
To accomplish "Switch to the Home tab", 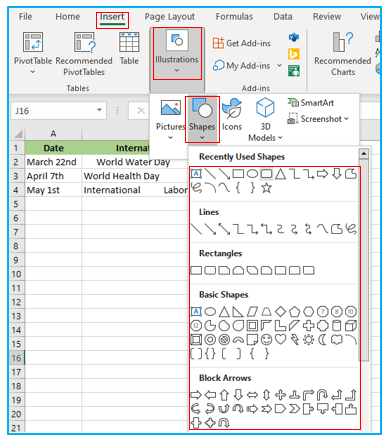I will coord(68,16).
